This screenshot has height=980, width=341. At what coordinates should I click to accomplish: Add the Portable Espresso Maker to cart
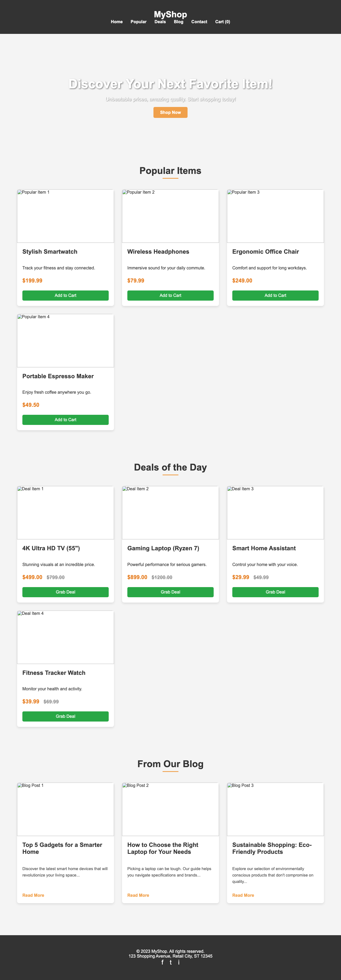pyautogui.click(x=65, y=420)
